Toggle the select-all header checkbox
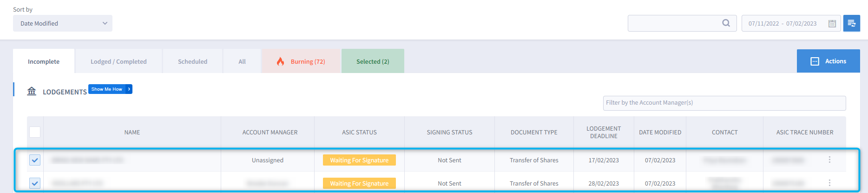Image resolution: width=868 pixels, height=193 pixels. tap(35, 132)
